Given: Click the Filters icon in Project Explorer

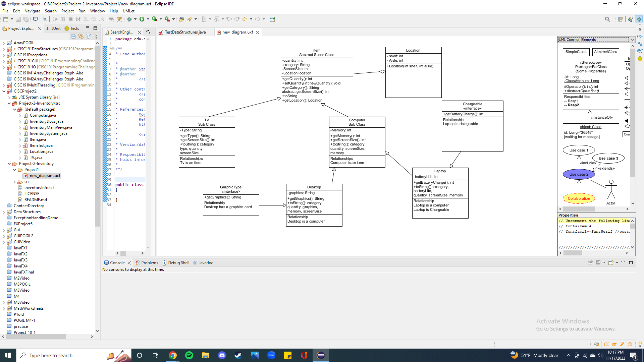Looking at the screenshot, I should click(x=88, y=36).
